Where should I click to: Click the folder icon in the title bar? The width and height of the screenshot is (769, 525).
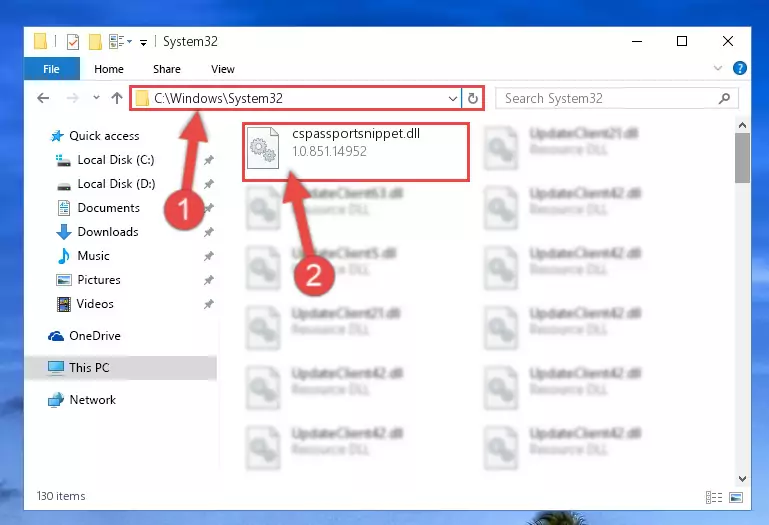pos(41,41)
